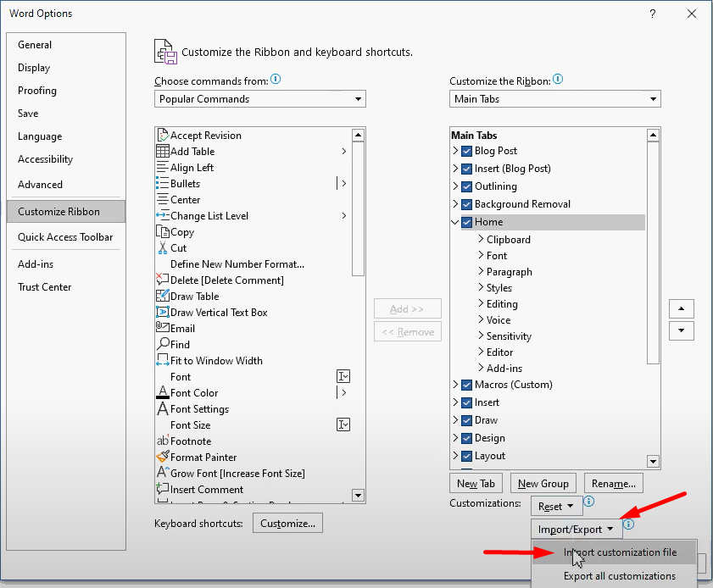Select Define New Number Format command

(253, 264)
